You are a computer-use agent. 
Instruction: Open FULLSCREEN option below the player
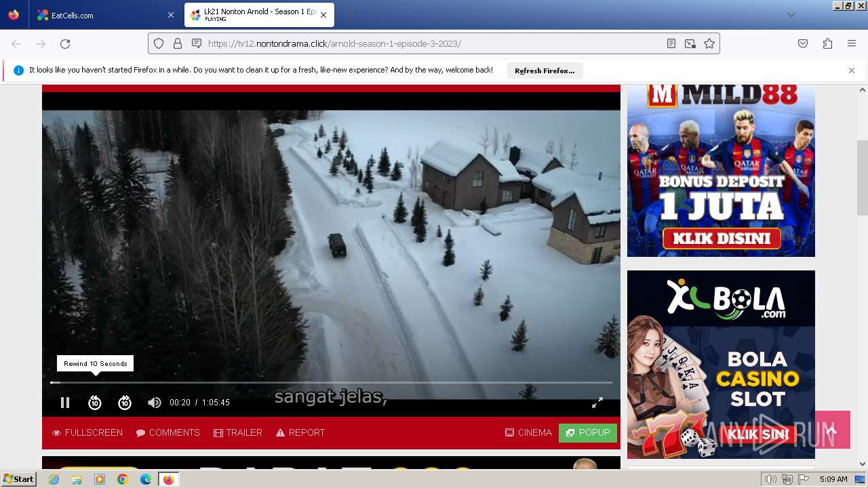tap(87, 432)
